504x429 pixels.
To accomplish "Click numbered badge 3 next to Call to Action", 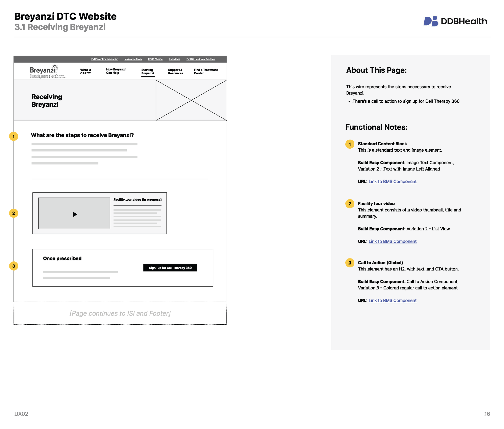I will click(350, 263).
